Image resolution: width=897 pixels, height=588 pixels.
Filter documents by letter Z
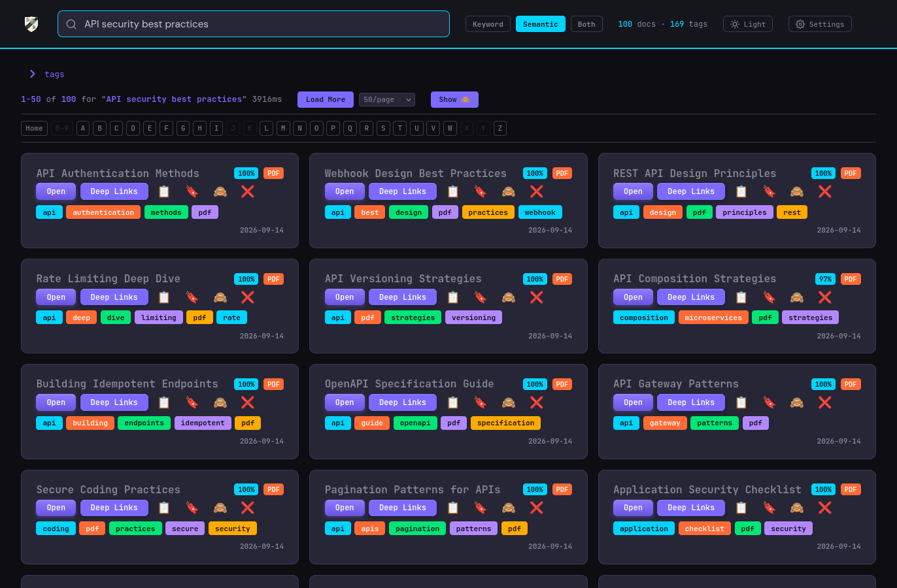[x=500, y=129]
